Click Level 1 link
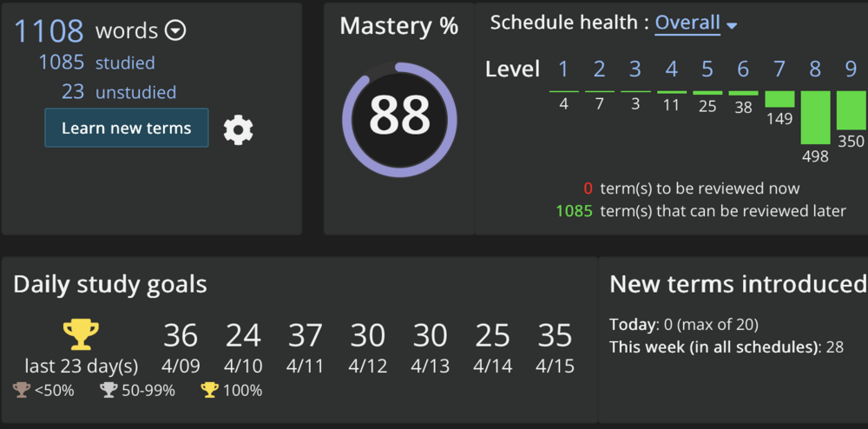Viewport: 868px width, 429px height. [563, 69]
